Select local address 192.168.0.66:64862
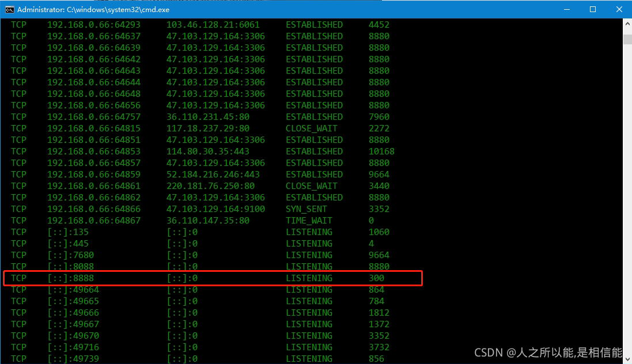The width and height of the screenshot is (632, 364). click(94, 198)
